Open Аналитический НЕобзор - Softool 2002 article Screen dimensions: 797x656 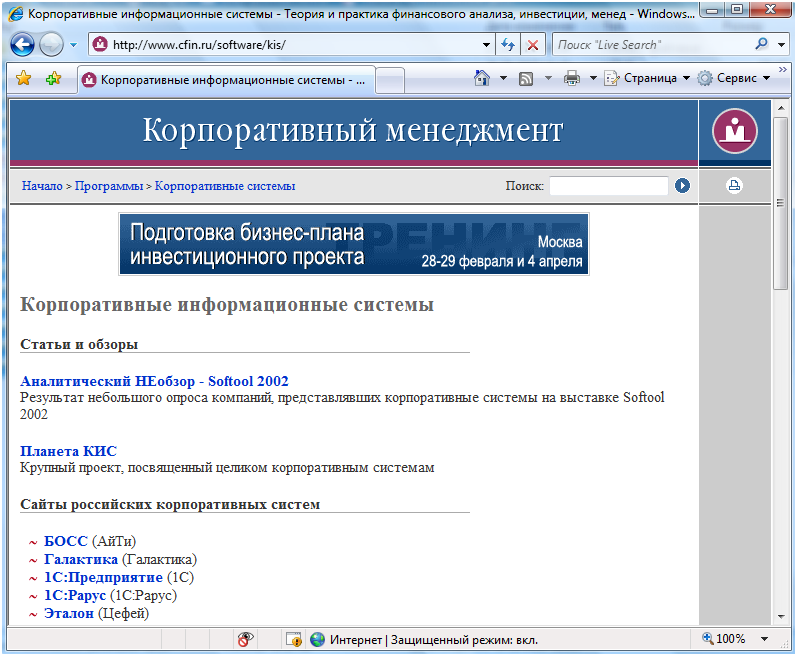click(154, 381)
